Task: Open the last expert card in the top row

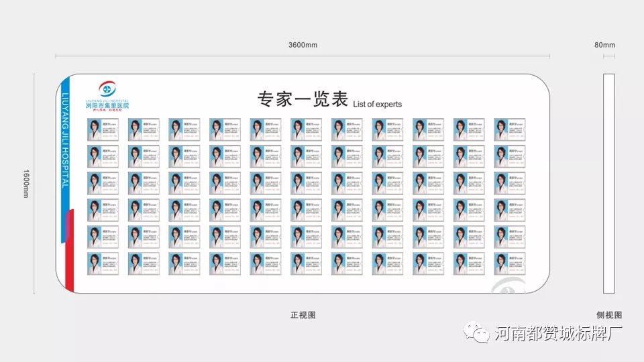Action: point(509,130)
